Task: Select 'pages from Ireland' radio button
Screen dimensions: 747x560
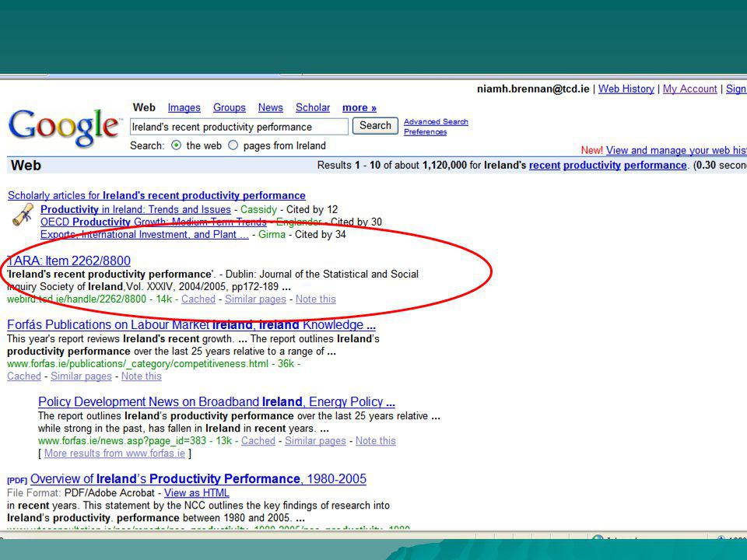Action: pos(233,145)
